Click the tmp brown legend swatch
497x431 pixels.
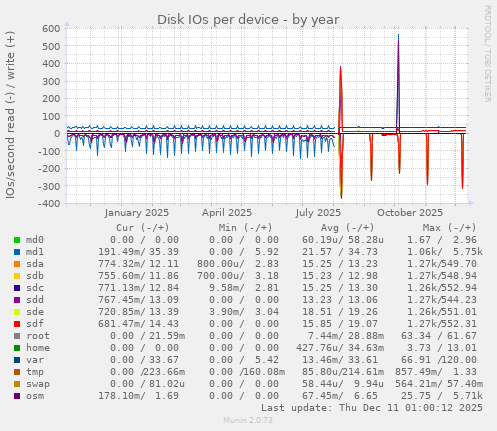(x=17, y=372)
